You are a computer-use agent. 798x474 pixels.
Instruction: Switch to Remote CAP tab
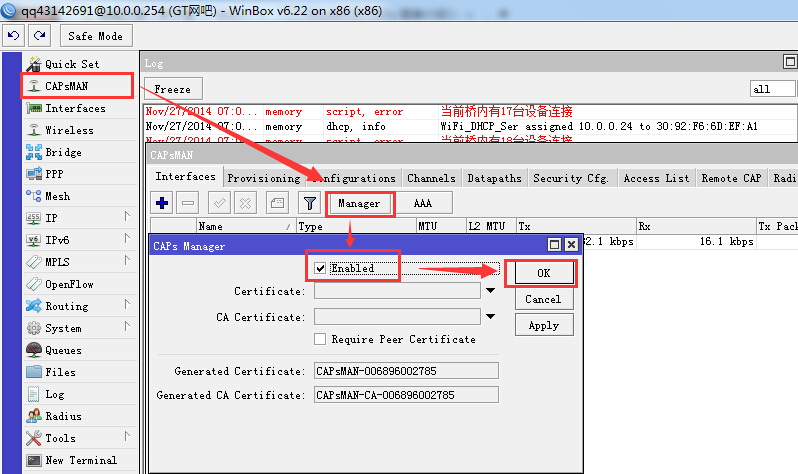click(731, 178)
